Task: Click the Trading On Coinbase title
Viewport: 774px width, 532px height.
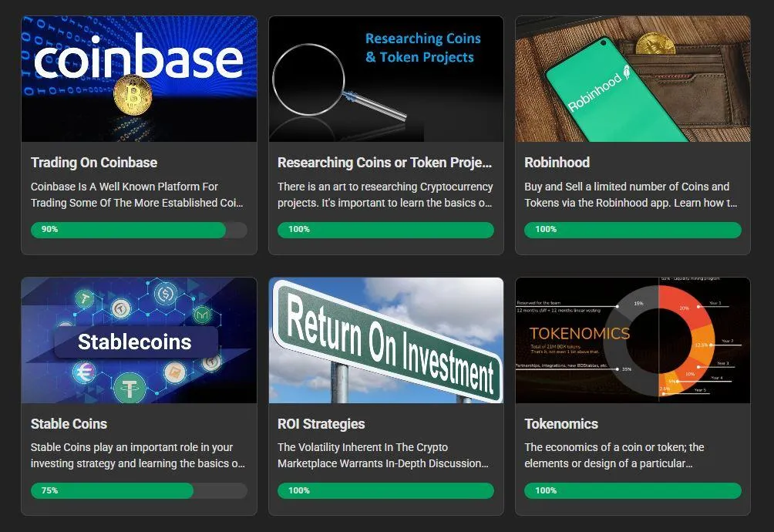Action: 94,163
